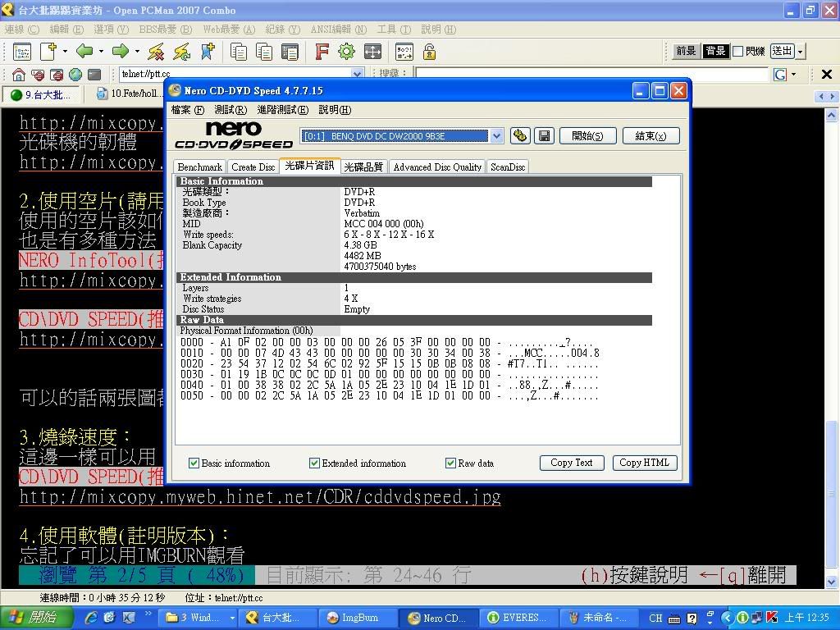This screenshot has height=630, width=840.
Task: Click the padlock icon in PCMan toolbar
Action: 429,52
